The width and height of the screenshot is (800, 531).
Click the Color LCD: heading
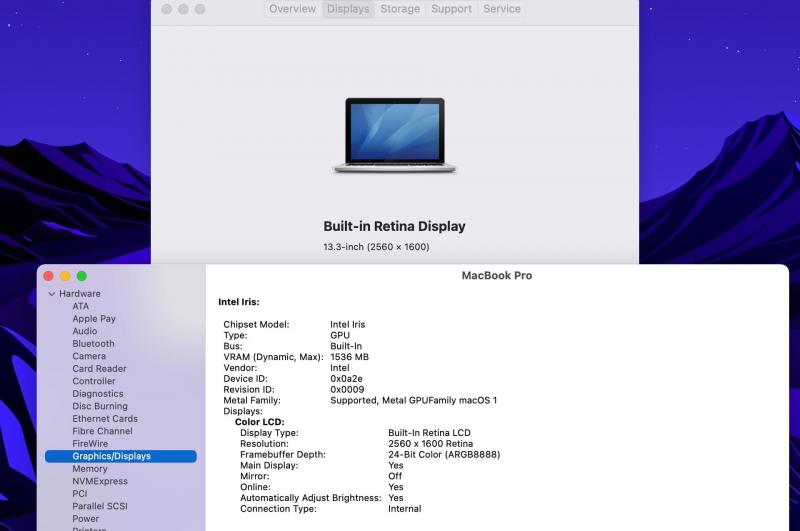tap(260, 422)
